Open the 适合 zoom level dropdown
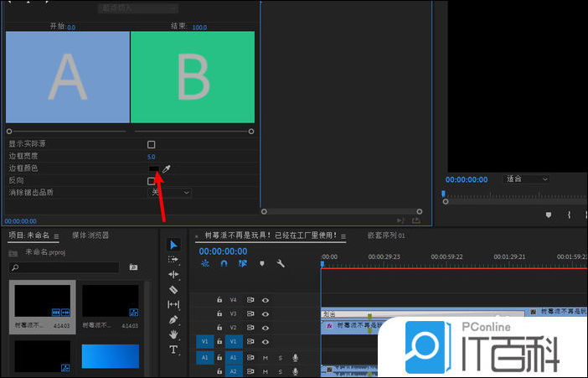Image resolution: width=588 pixels, height=378 pixels. point(526,179)
